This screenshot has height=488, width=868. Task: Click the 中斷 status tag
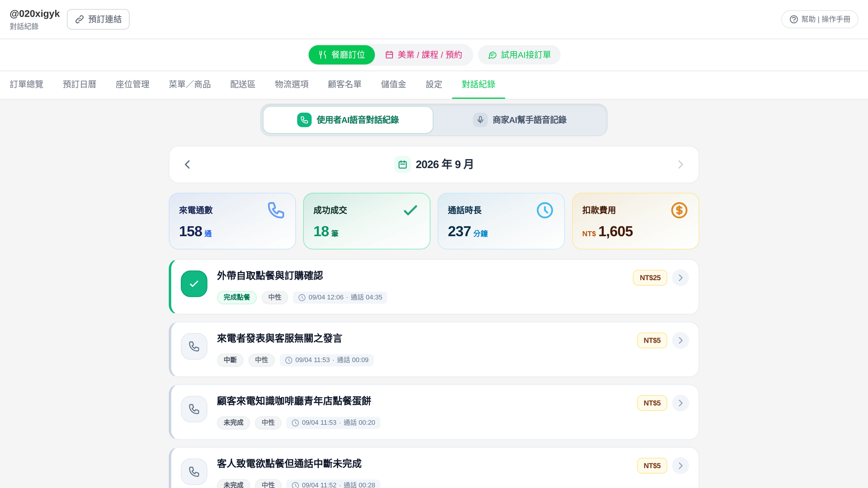coord(230,360)
